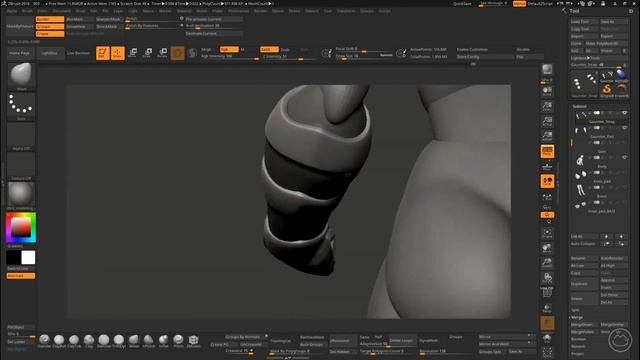This screenshot has height=360, width=640.
Task: Open the Alpha menu
Action: 12,11
